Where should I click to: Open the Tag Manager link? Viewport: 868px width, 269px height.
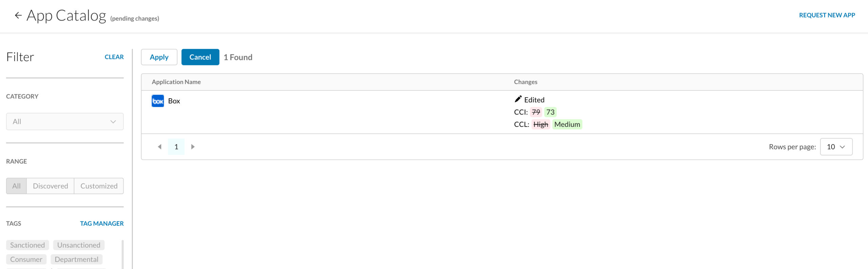(102, 224)
